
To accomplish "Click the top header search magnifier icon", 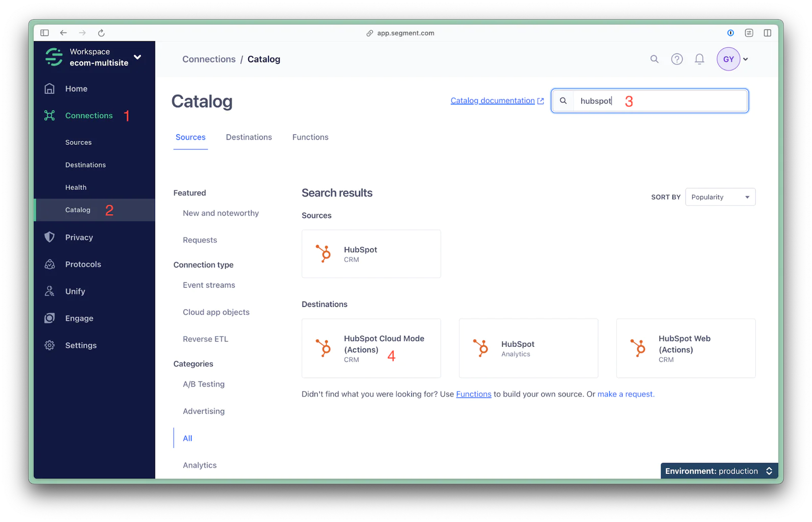I will pyautogui.click(x=654, y=59).
